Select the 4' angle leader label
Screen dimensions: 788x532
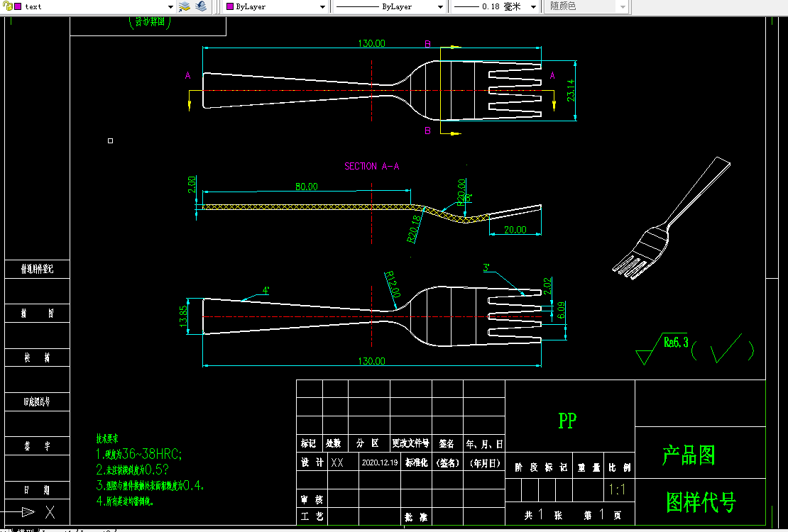266,290
